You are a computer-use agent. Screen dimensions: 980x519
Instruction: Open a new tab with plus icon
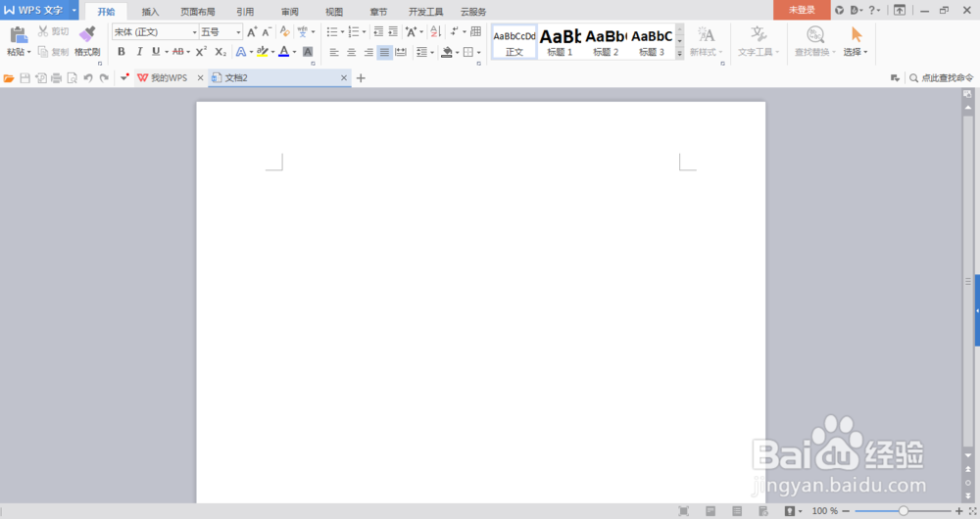(x=361, y=78)
